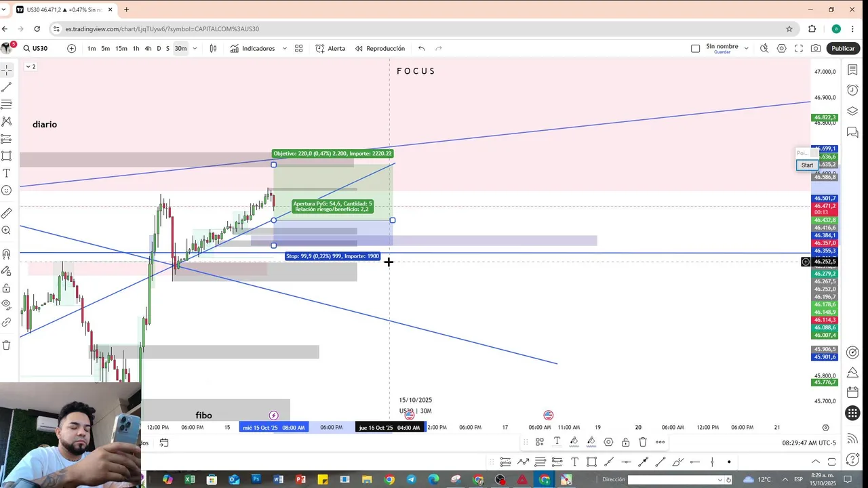
Task: Open Telegram from the taskbar
Action: point(411,479)
